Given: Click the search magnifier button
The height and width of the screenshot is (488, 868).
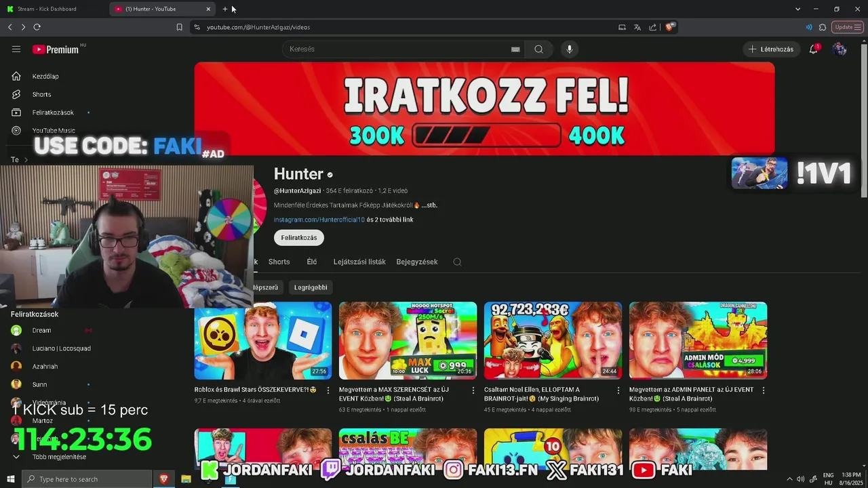Looking at the screenshot, I should (538, 49).
